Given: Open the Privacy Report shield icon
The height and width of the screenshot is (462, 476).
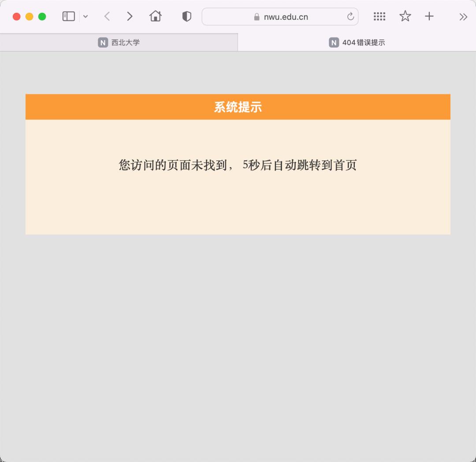Looking at the screenshot, I should (186, 16).
